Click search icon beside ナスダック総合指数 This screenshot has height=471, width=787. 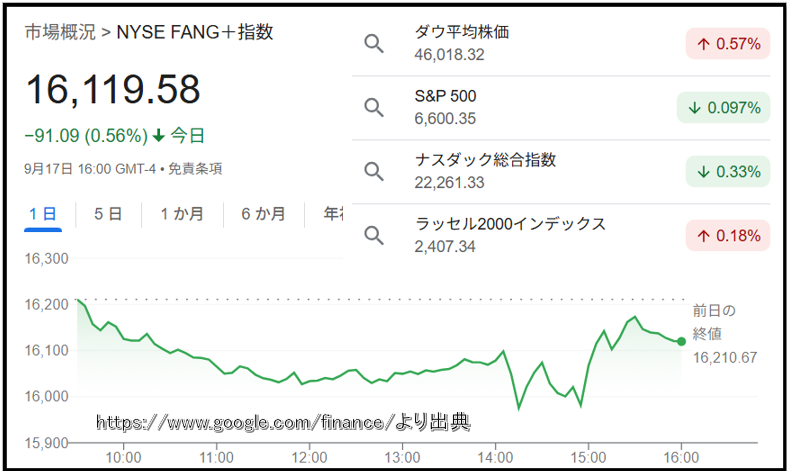[374, 172]
